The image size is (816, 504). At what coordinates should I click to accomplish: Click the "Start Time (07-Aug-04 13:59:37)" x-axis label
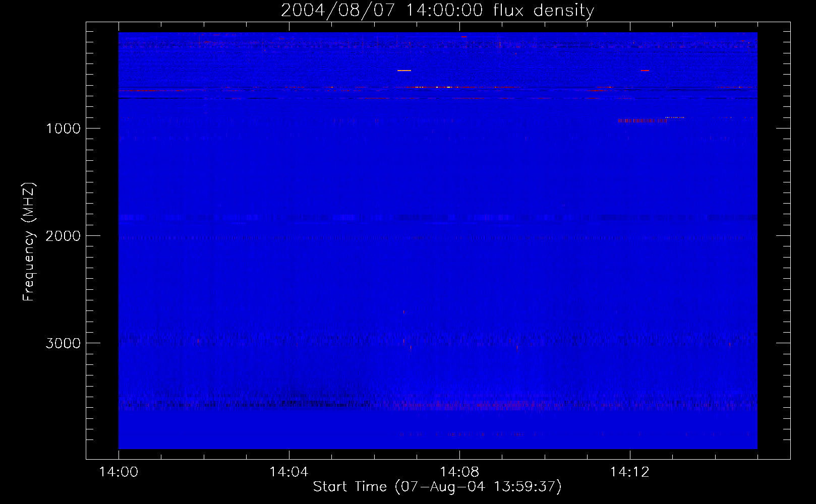tap(437, 487)
